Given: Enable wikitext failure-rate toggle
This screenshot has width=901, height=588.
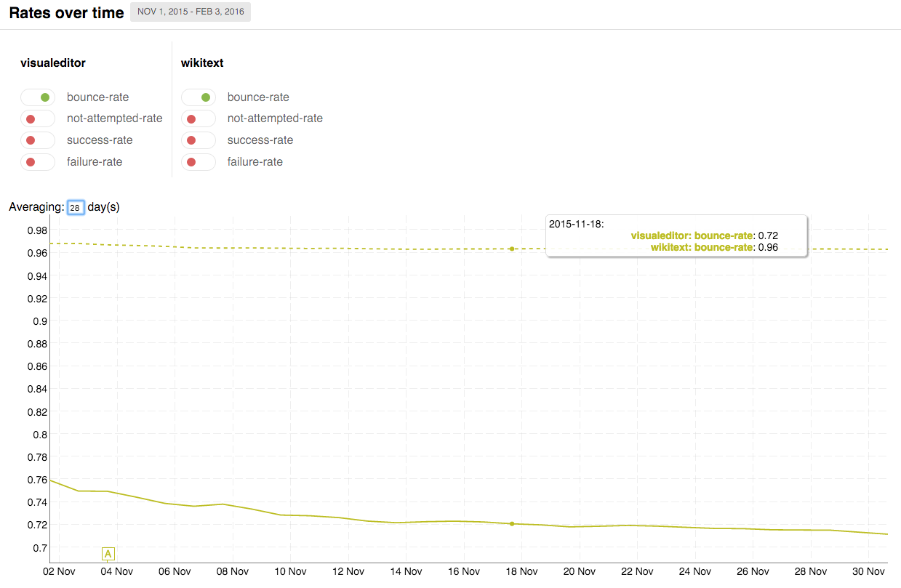Looking at the screenshot, I should pos(199,162).
